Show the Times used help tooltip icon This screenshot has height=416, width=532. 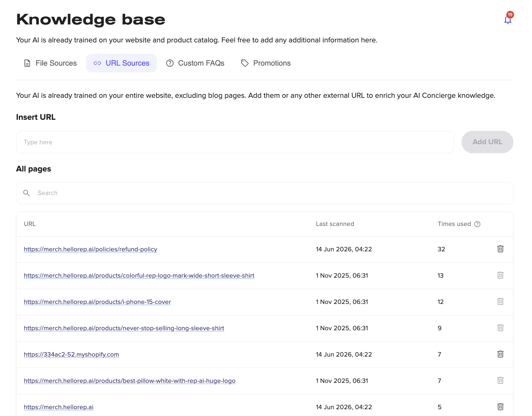point(477,224)
